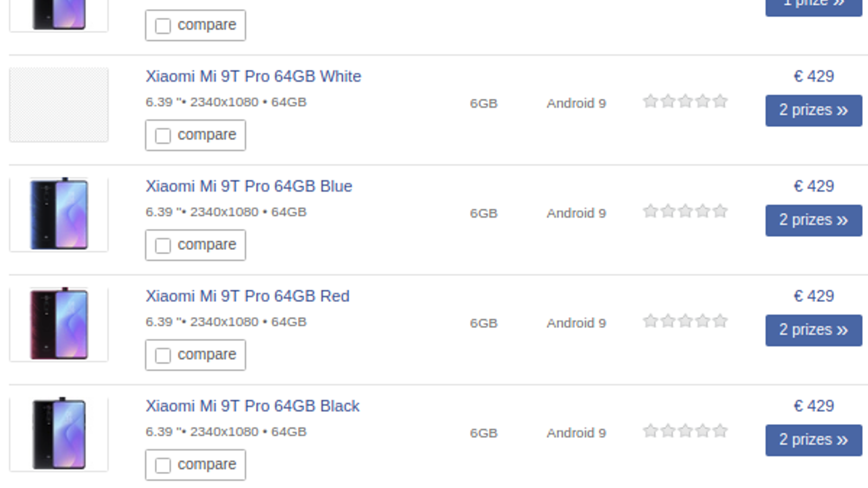
Task: Click the blank thumbnail of the White model
Action: click(x=59, y=105)
